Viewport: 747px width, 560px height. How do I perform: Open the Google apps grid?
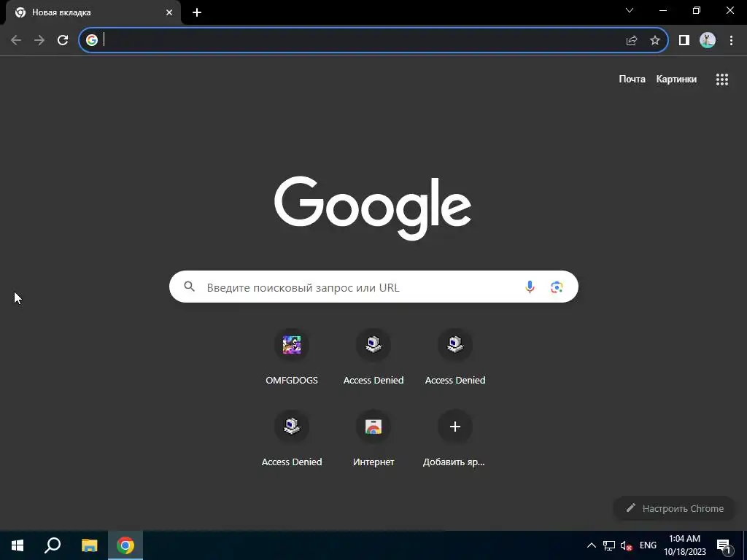[722, 79]
